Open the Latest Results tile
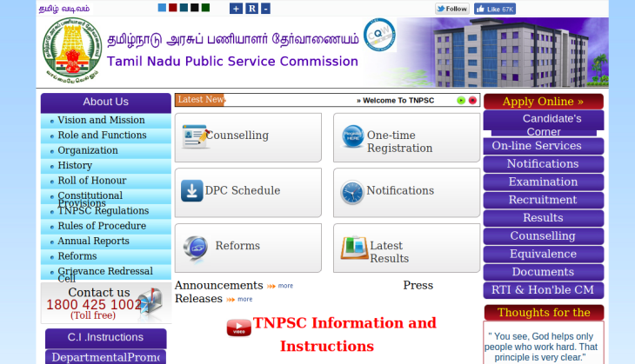Screen dimensions: 635x364 (406, 248)
